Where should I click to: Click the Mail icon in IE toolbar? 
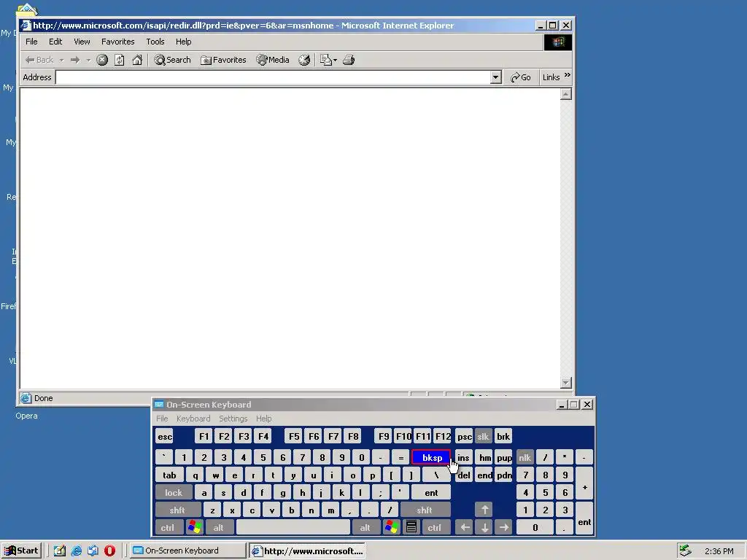tap(326, 60)
